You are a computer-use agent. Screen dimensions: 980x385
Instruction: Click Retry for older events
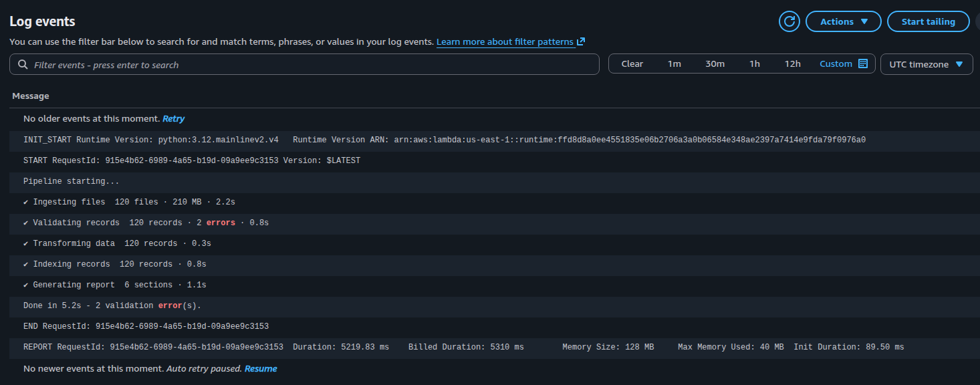pos(173,119)
